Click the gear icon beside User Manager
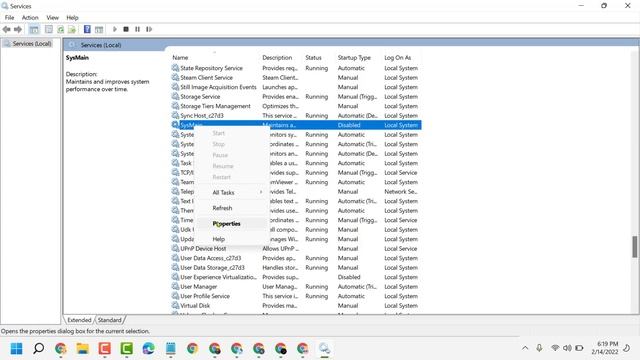 175,286
